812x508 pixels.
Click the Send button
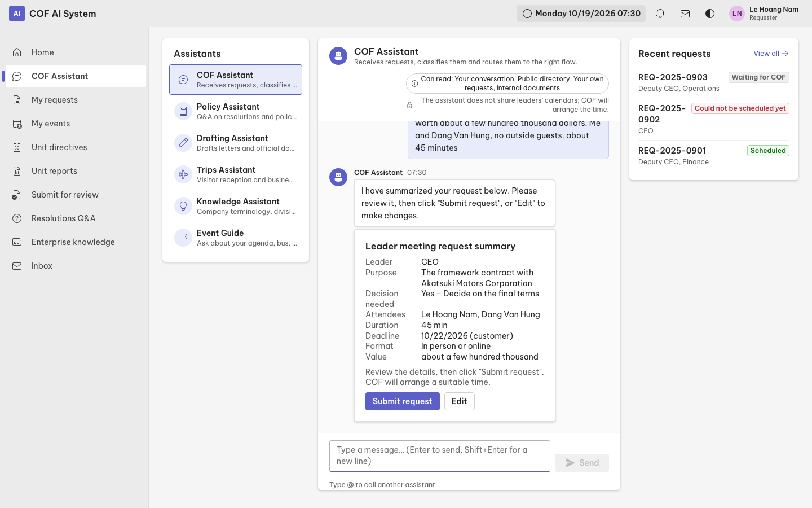click(582, 463)
